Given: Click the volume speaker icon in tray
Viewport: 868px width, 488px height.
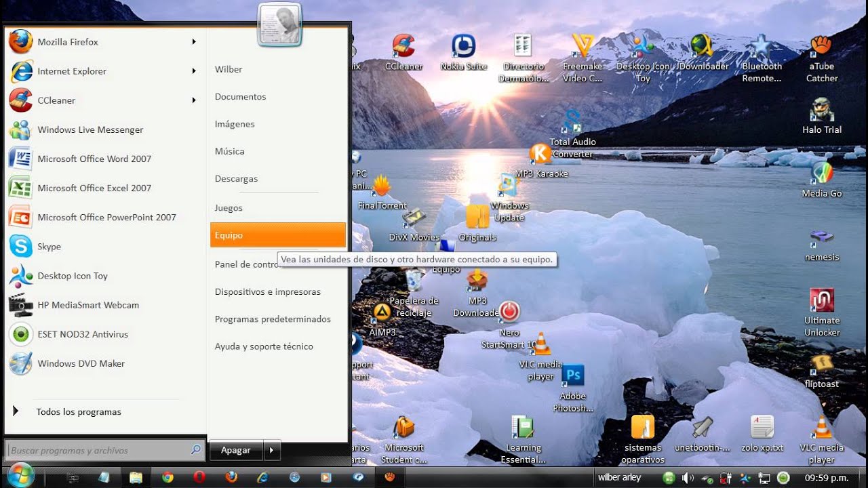Looking at the screenshot, I should [x=688, y=478].
